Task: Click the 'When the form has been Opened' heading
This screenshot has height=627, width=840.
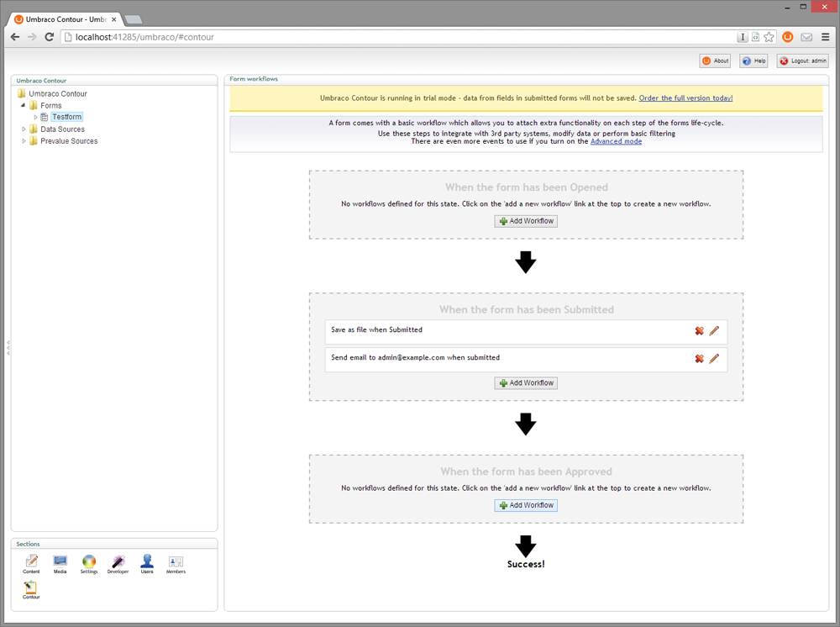Action: click(x=527, y=187)
